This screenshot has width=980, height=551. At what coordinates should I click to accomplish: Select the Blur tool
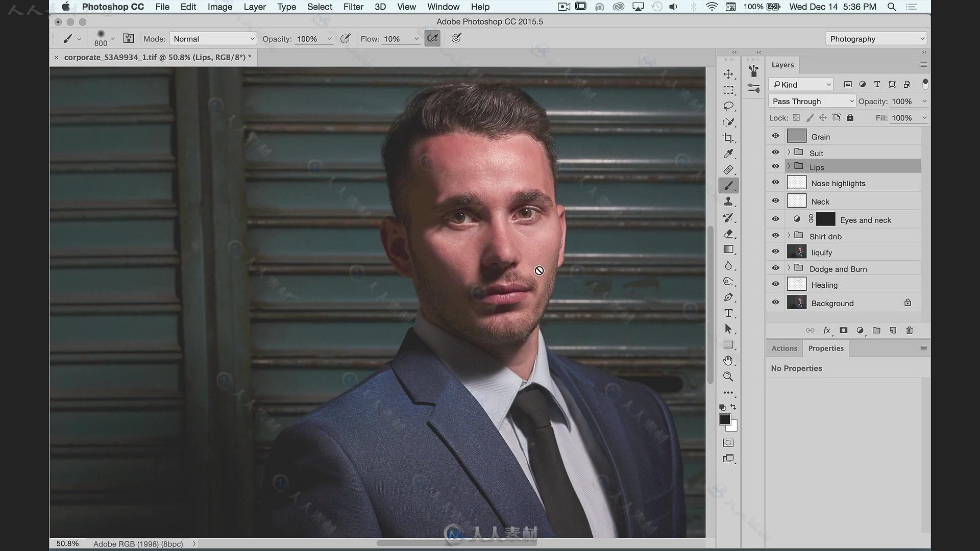[728, 265]
